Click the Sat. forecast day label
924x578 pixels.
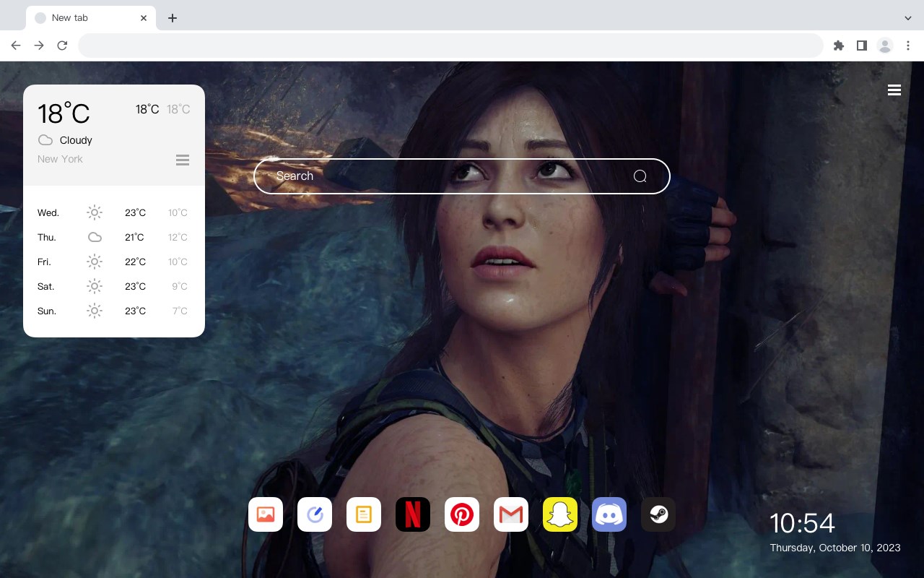click(x=46, y=286)
